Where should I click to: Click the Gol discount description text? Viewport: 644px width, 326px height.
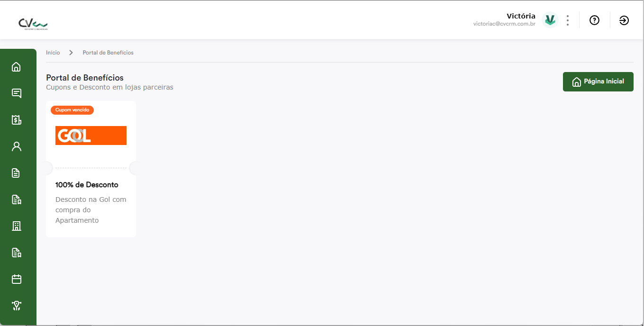[x=91, y=210]
